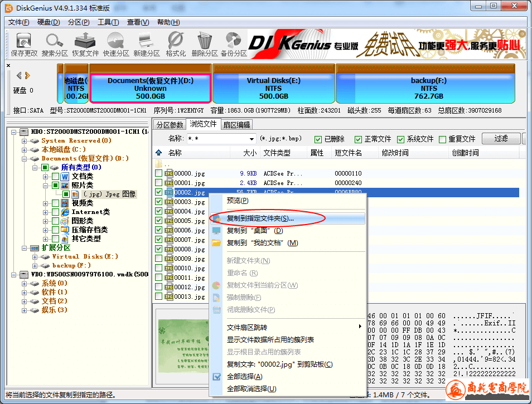Sort by the 修改时间 column header
This screenshot has width=532, height=404.
(413, 153)
